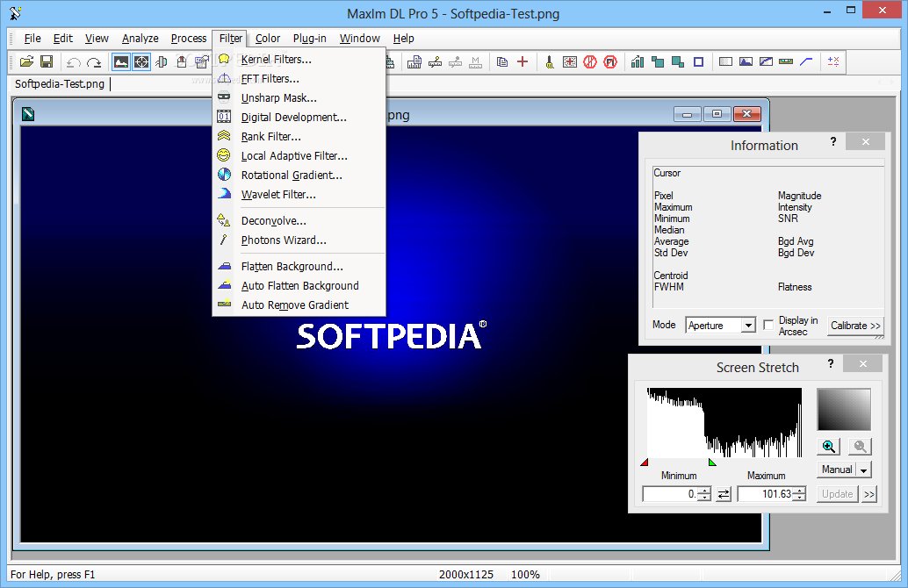Save image with the floppy disk icon
The height and width of the screenshot is (588, 908).
coord(47,61)
